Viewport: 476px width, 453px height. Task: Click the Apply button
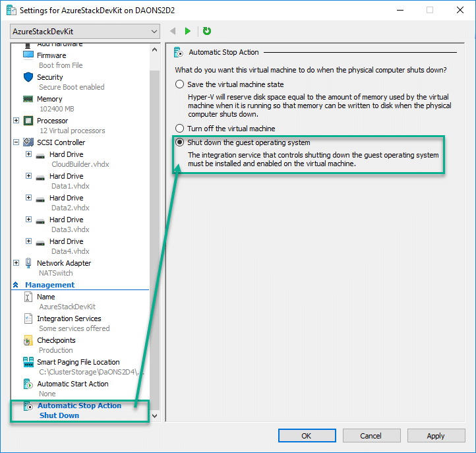tap(436, 436)
